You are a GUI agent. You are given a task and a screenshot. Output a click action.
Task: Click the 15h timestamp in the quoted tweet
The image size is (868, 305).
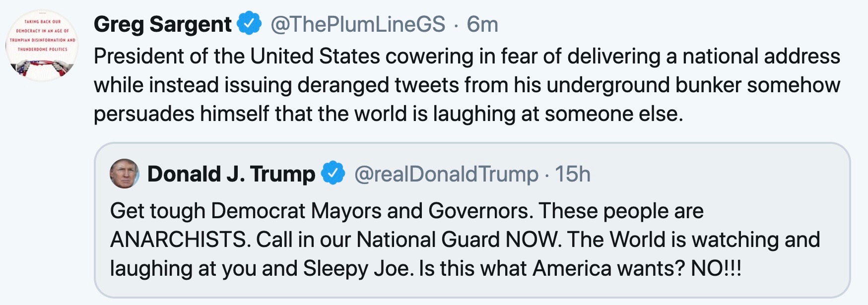click(x=572, y=174)
